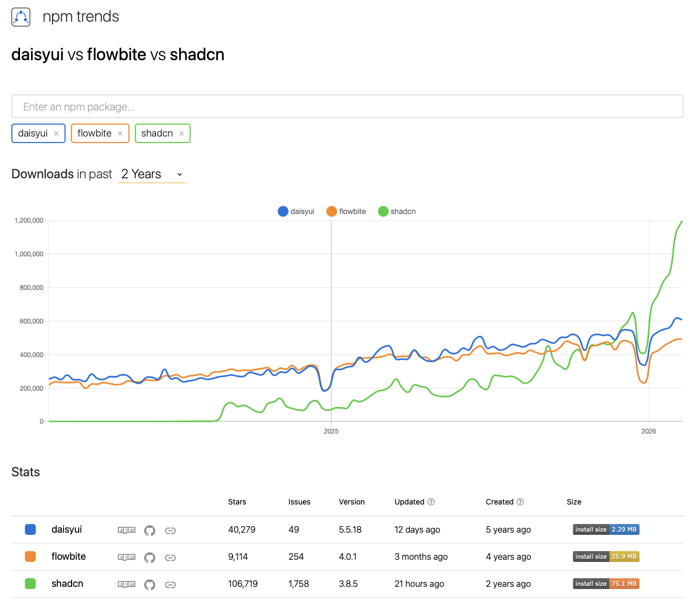Click help icon next to Created

click(x=520, y=502)
